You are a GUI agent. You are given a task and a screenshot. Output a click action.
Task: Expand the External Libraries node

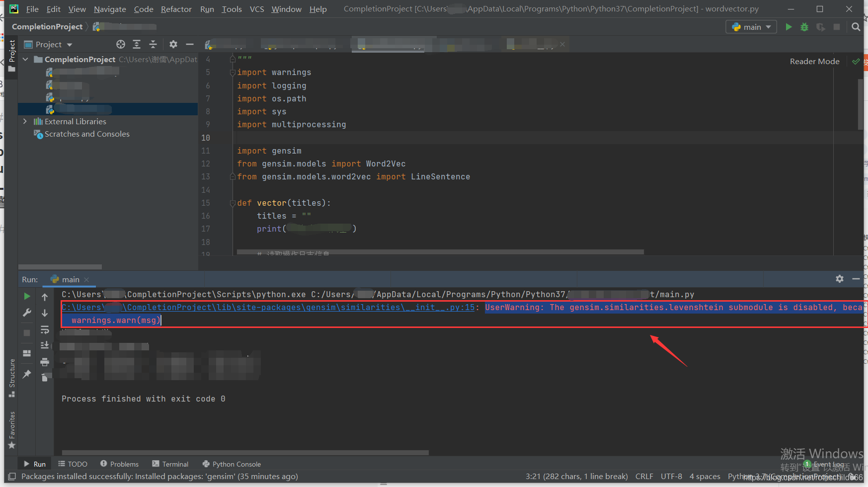tap(25, 121)
